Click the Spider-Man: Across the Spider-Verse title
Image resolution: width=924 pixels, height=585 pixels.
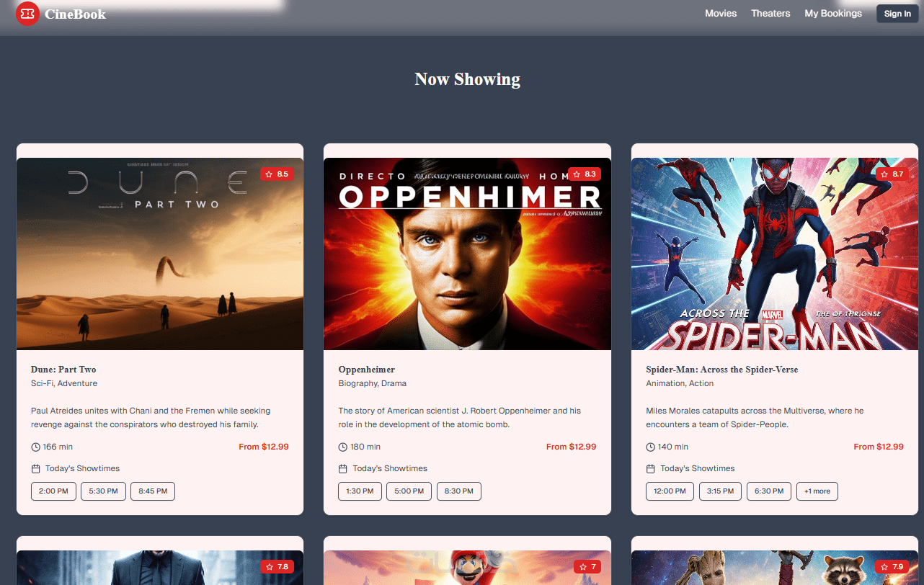click(x=722, y=370)
